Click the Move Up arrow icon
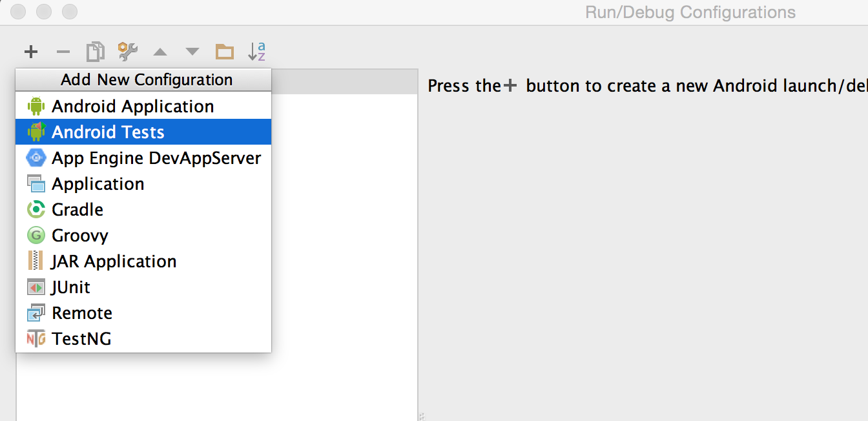 click(x=160, y=52)
